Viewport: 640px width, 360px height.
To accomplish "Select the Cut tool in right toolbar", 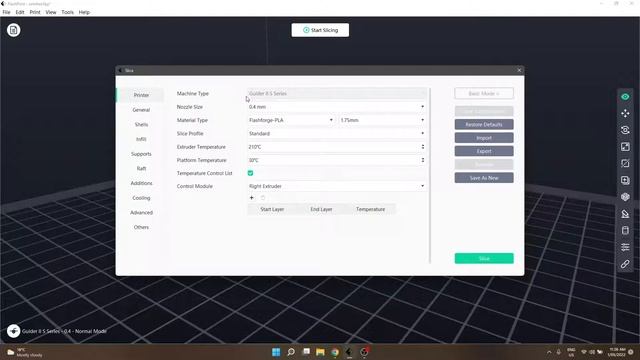I will [x=625, y=163].
